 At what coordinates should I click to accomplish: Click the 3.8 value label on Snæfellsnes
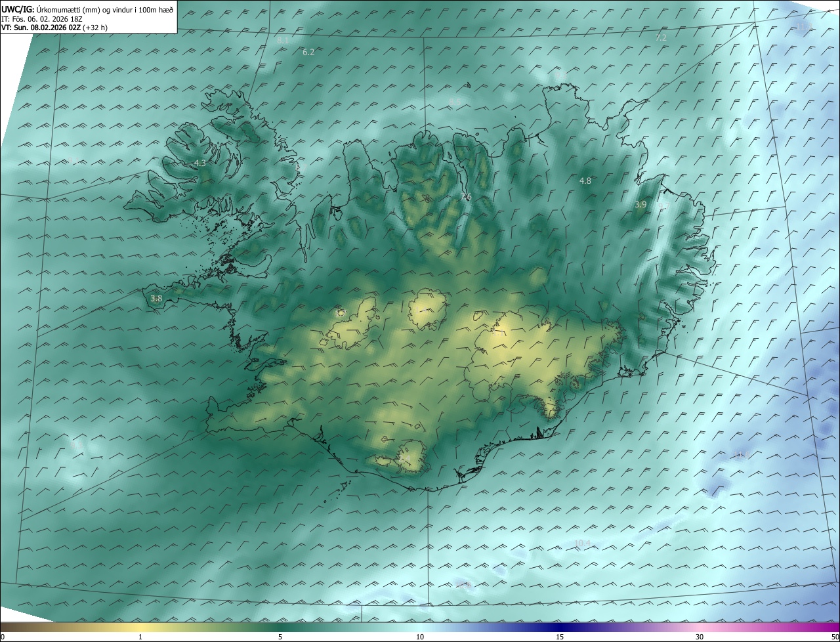point(156,299)
